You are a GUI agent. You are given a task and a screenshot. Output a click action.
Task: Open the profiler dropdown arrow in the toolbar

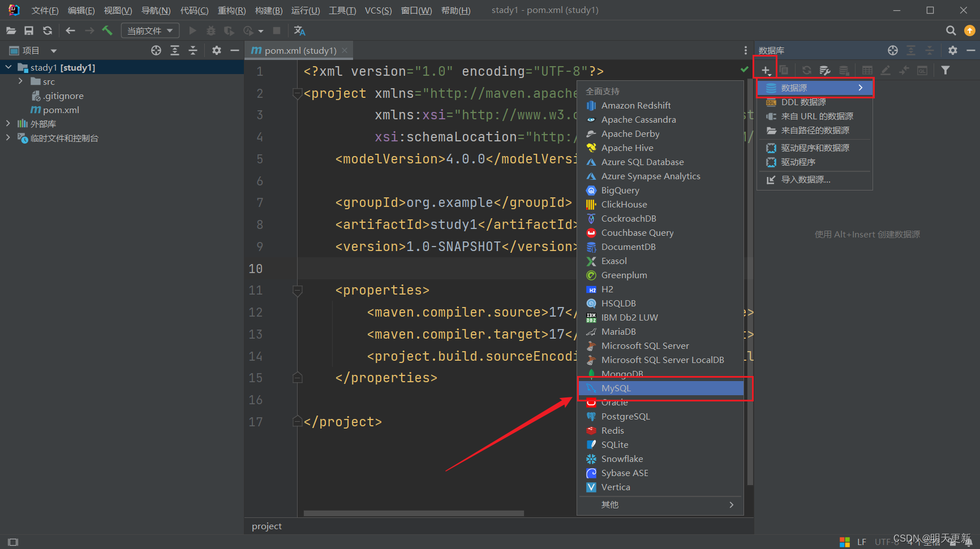261,31
